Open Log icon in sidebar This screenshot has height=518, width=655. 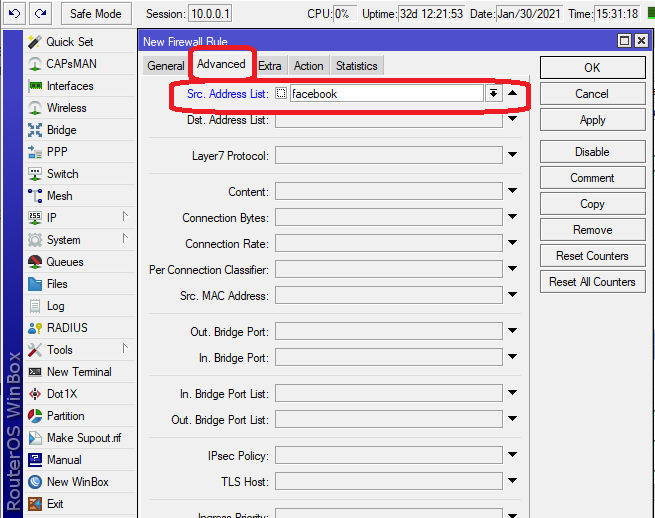click(x=35, y=306)
